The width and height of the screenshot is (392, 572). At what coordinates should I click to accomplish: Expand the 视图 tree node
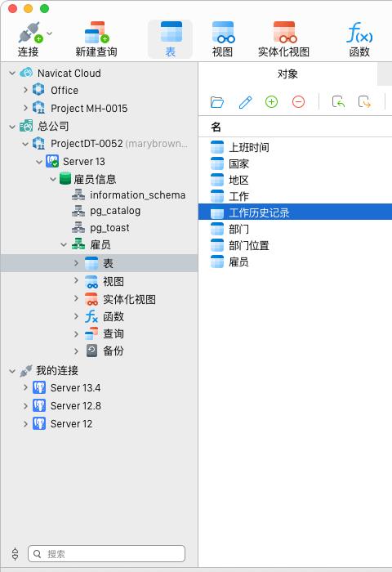click(x=76, y=280)
